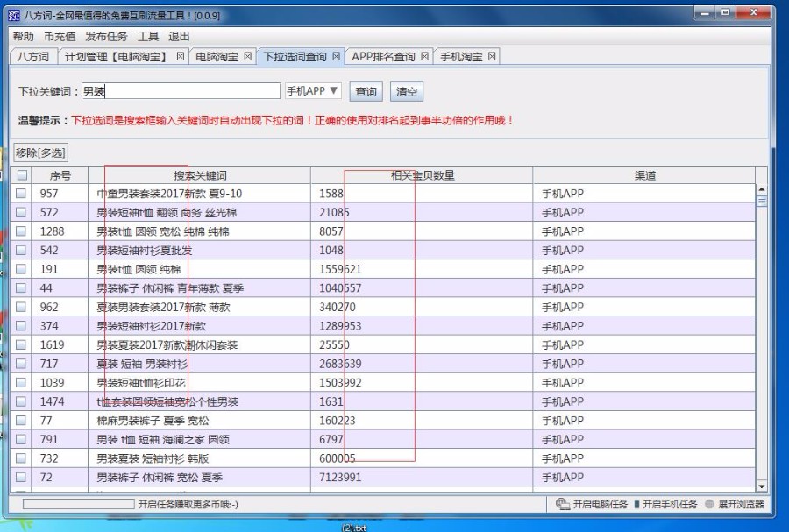Select keyword 男装夏装 短袖衬衫 韩版
Viewport: 789px width, 532px height.
(x=153, y=458)
